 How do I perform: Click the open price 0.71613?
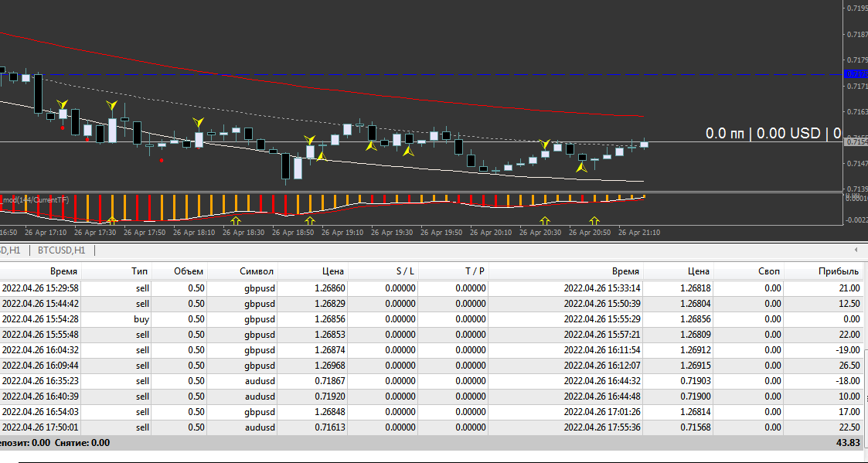[x=329, y=427]
